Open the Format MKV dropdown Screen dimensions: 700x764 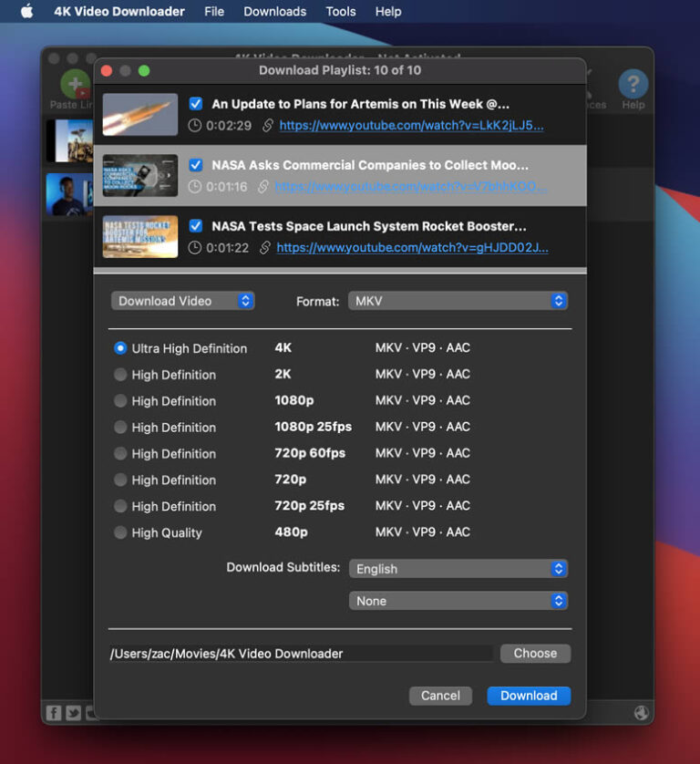(458, 301)
